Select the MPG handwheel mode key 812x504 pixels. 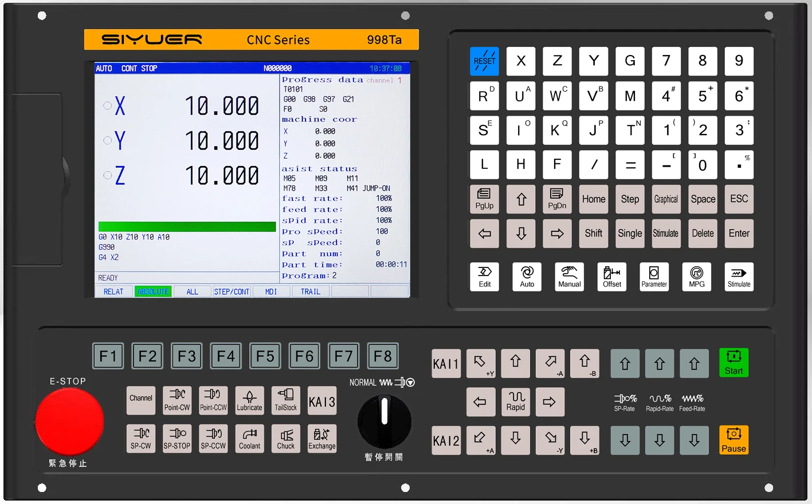click(x=697, y=277)
